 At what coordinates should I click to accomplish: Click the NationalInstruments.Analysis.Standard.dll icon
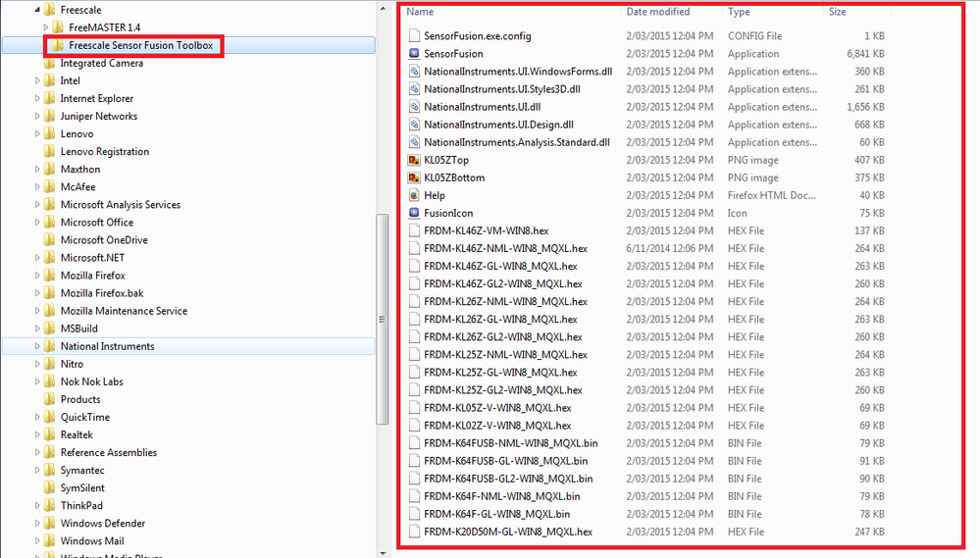(414, 142)
